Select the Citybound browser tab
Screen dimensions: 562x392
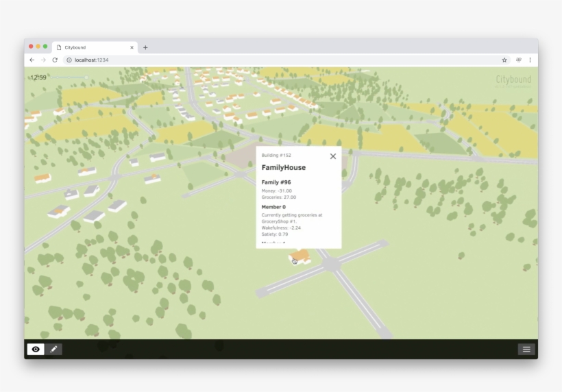point(89,47)
